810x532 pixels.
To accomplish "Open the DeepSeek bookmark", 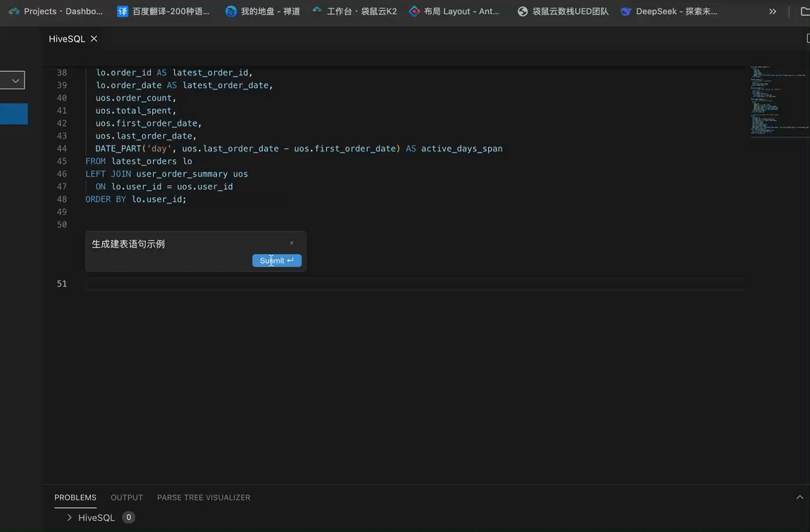I will pyautogui.click(x=669, y=11).
